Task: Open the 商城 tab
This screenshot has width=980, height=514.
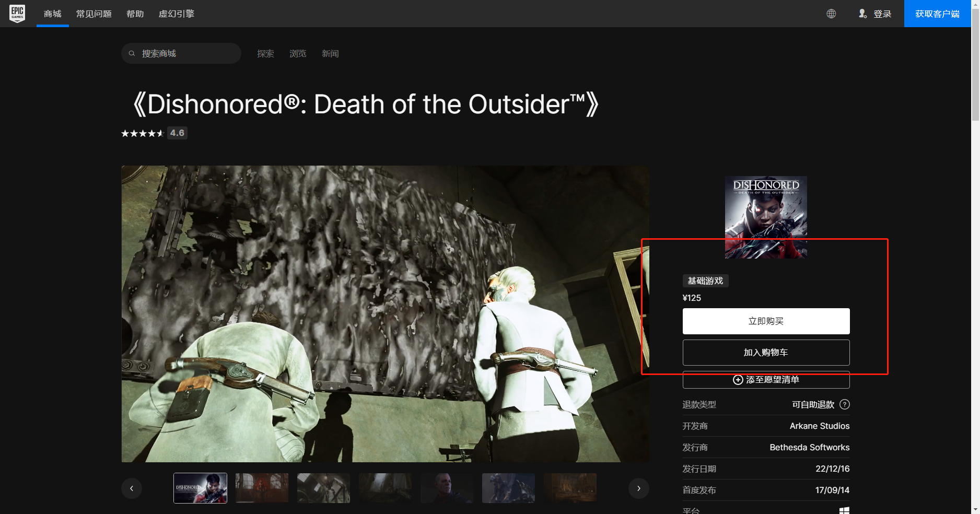Action: [53, 14]
